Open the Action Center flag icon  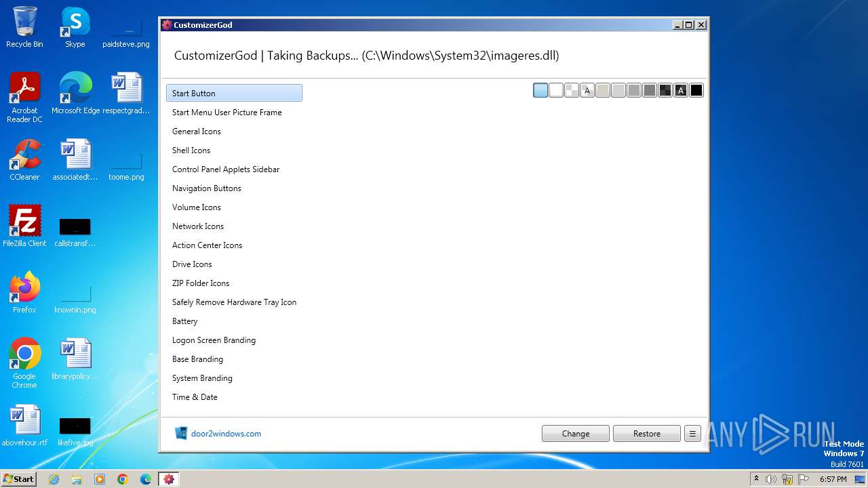804,479
